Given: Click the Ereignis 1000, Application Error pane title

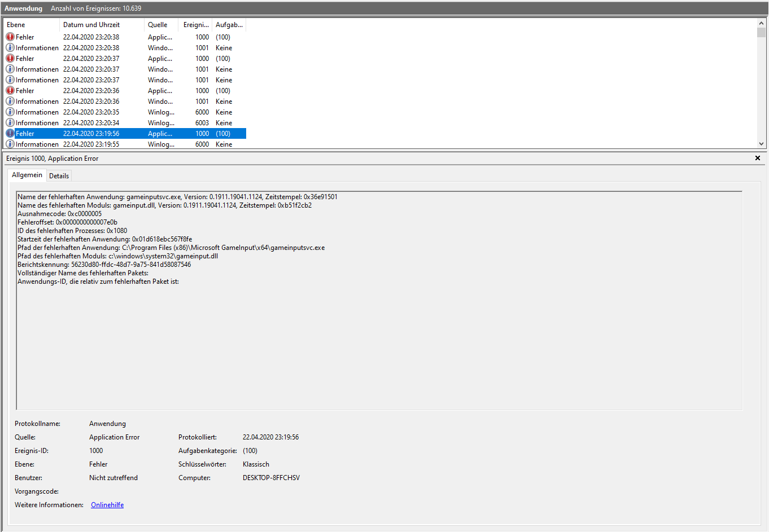Looking at the screenshot, I should pyautogui.click(x=52, y=159).
